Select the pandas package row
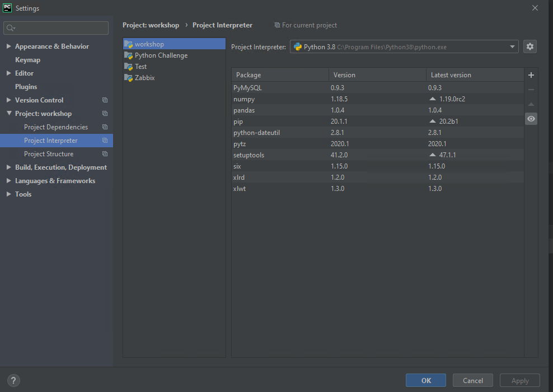Viewport: 553px width, 392px height. pyautogui.click(x=377, y=110)
